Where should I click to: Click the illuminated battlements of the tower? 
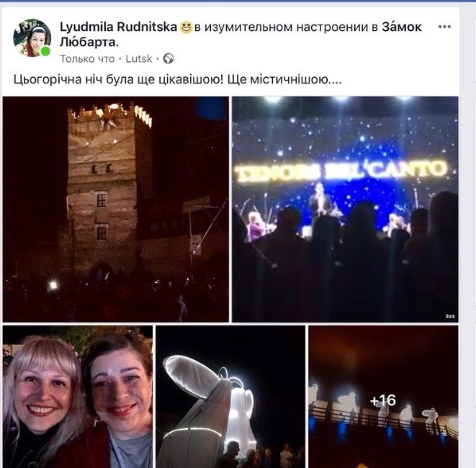click(x=109, y=113)
